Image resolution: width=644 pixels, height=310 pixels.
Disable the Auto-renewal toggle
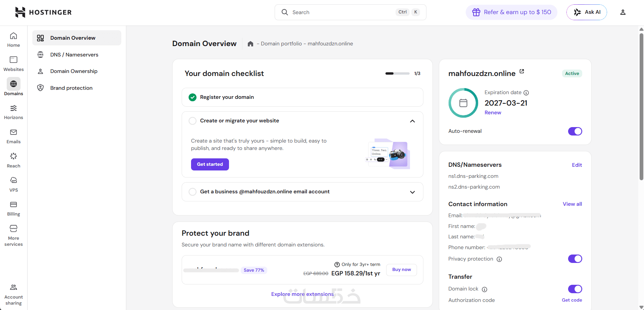(575, 131)
